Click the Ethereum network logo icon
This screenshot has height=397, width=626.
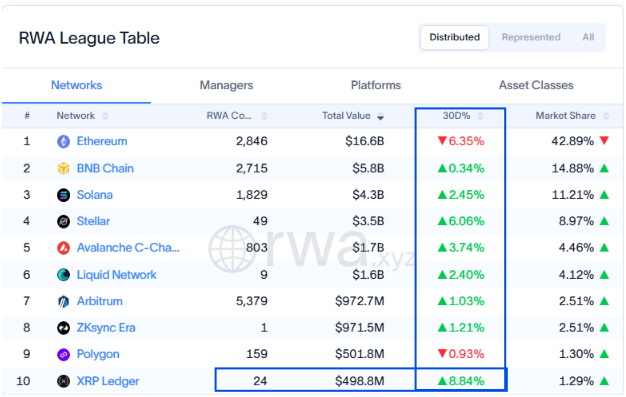63,141
